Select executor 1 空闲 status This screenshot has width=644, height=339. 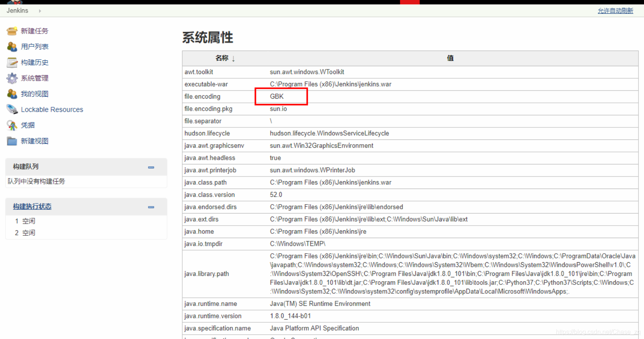29,221
